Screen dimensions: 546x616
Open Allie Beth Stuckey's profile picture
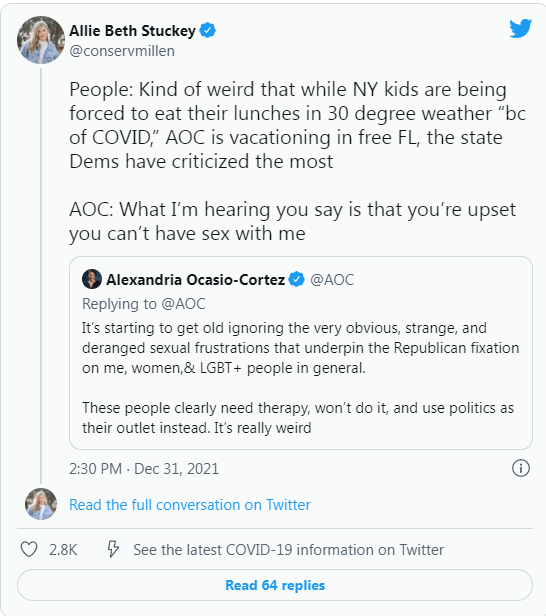[41, 40]
